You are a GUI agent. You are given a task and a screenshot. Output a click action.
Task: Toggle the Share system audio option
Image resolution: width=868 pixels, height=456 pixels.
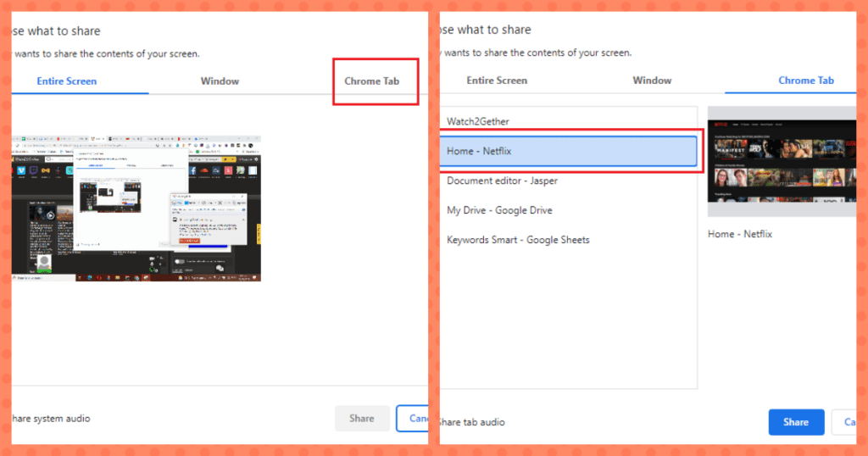point(51,418)
